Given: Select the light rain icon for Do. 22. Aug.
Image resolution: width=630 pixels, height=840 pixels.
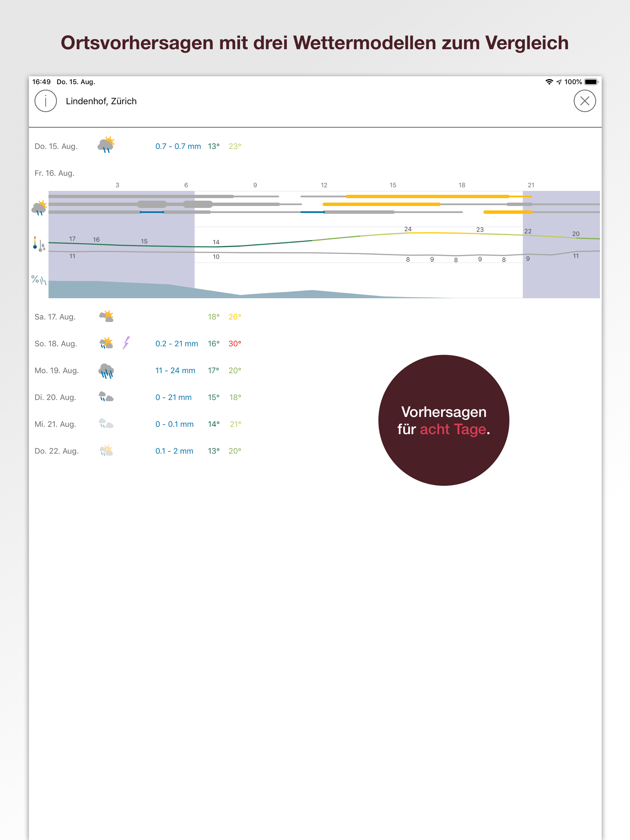Looking at the screenshot, I should pyautogui.click(x=106, y=451).
